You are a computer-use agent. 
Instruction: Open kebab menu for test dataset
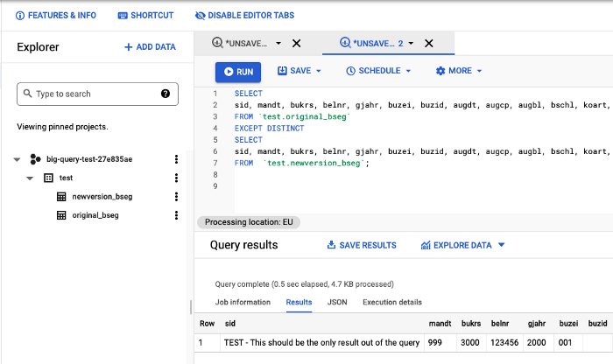click(x=176, y=178)
